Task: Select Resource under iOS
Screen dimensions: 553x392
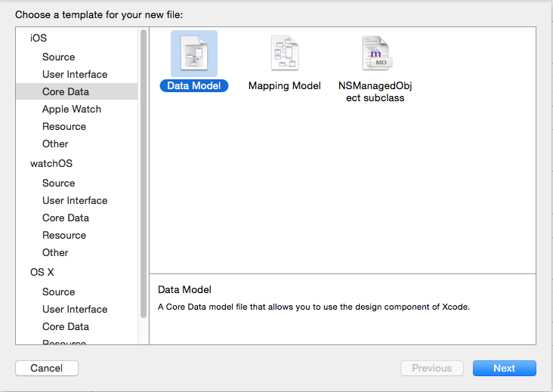Action: 64,126
